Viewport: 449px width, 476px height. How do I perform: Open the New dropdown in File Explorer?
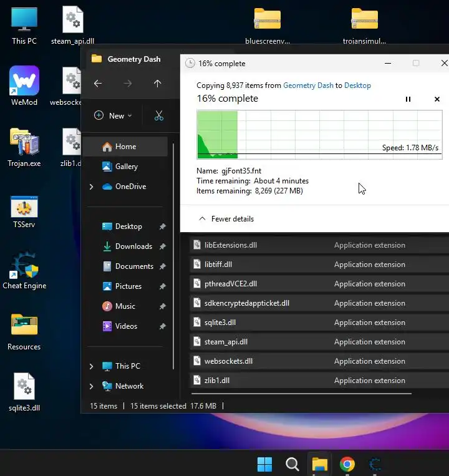coord(113,115)
